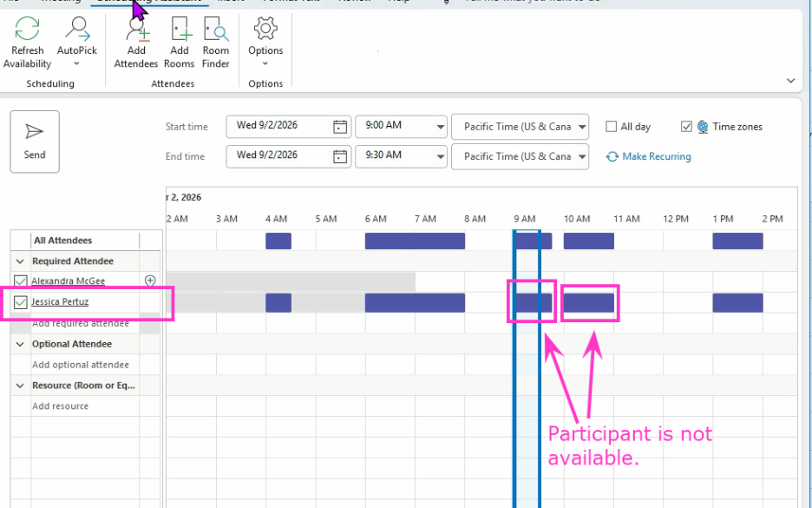Collapse the Resource (Room or Eq... group
Image resolution: width=812 pixels, height=508 pixels.
point(20,386)
